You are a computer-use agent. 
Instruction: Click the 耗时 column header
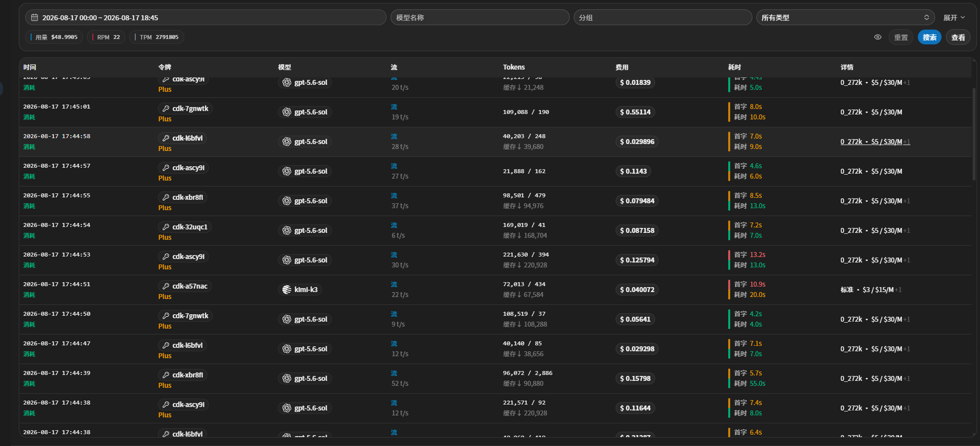[x=735, y=67]
